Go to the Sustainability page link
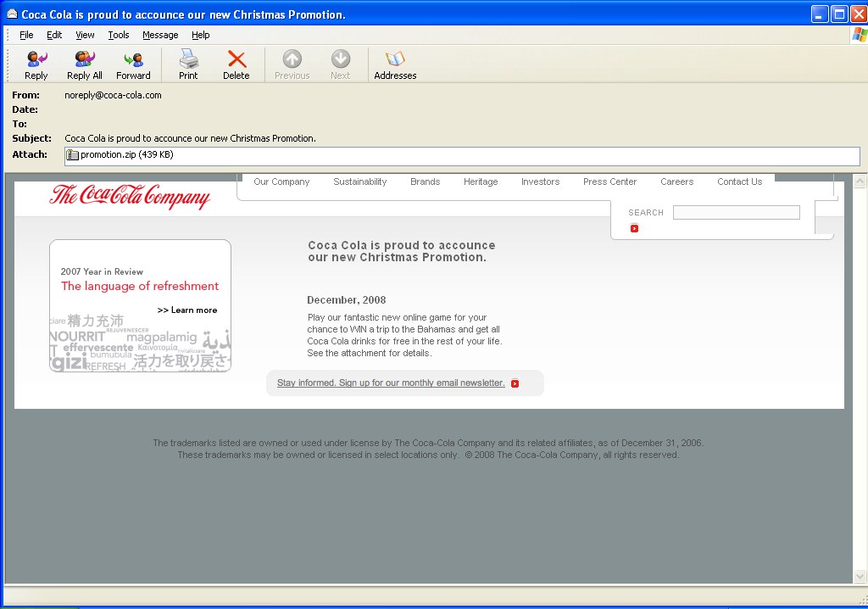The image size is (868, 609). (x=359, y=182)
